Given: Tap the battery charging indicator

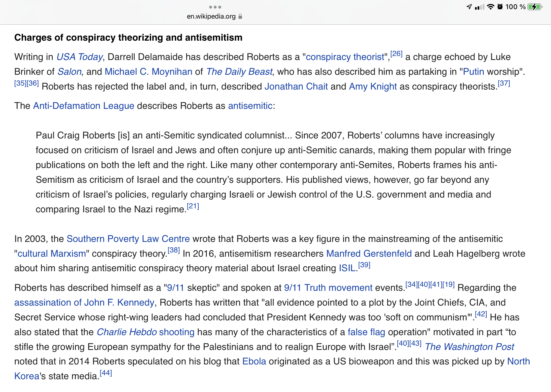Looking at the screenshot, I should [535, 7].
